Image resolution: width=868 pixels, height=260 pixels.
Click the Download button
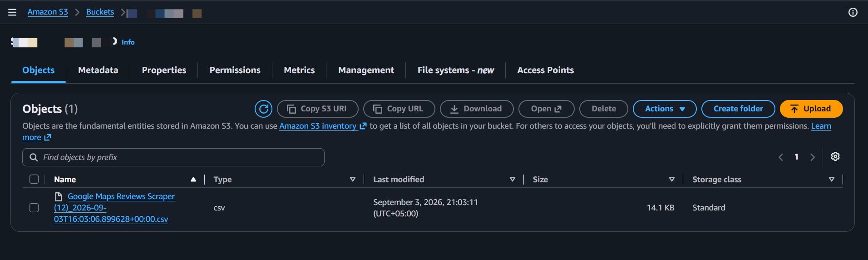pos(477,109)
